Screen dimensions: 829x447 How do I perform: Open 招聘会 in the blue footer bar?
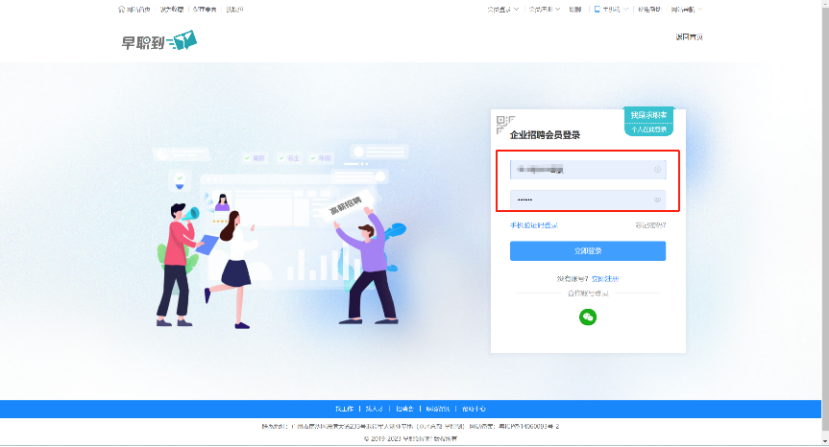(x=404, y=409)
